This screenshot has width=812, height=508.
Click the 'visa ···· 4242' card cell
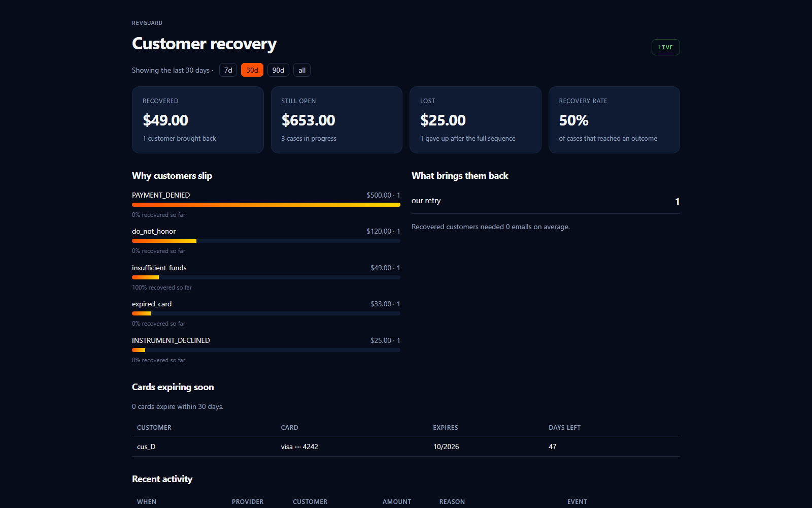299,447
